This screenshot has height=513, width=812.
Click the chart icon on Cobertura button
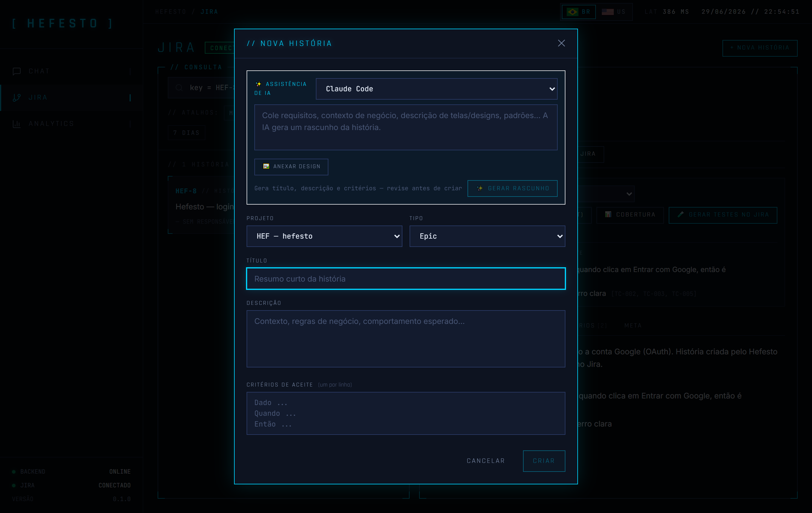point(608,214)
